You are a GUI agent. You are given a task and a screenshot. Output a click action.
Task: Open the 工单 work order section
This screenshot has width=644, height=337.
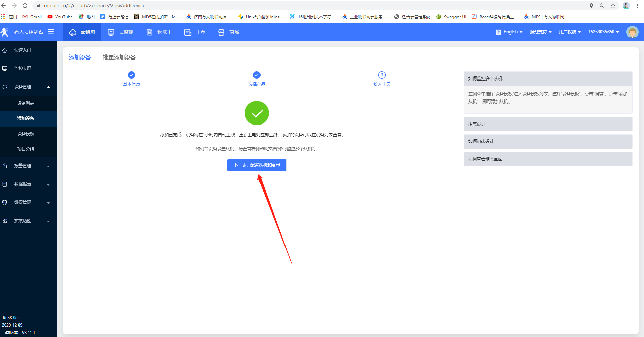[x=195, y=32]
